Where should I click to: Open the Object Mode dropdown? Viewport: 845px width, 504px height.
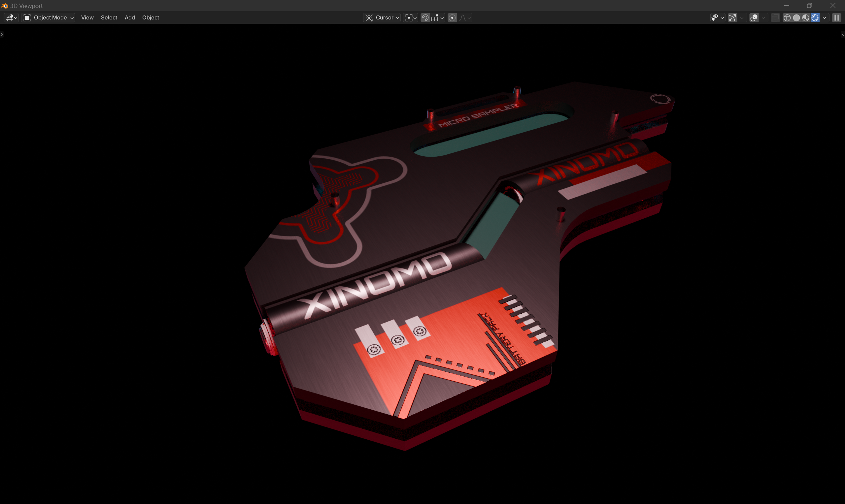click(x=48, y=18)
